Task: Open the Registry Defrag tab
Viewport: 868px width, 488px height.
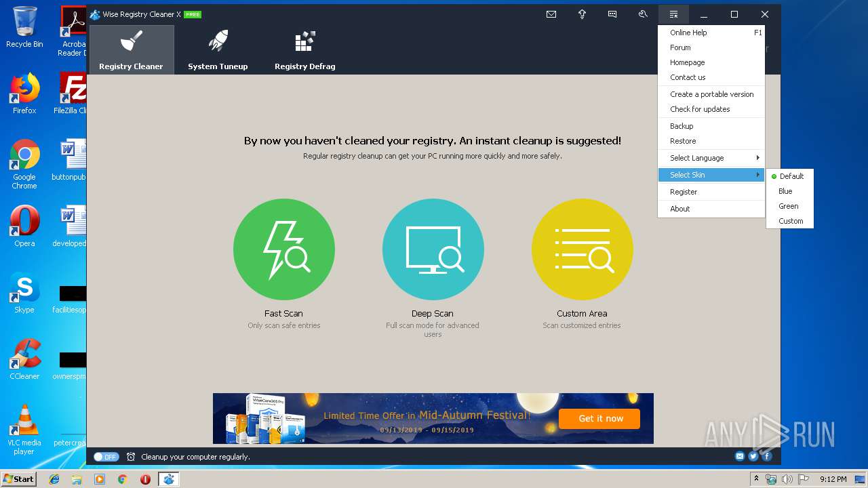Action: click(304, 49)
